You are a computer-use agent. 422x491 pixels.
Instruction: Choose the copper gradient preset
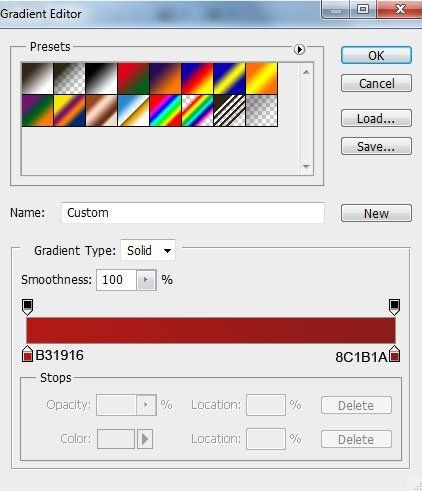click(x=101, y=111)
